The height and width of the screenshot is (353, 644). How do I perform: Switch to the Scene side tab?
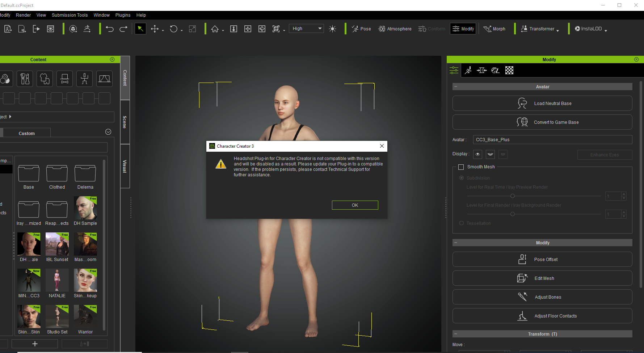(x=125, y=122)
